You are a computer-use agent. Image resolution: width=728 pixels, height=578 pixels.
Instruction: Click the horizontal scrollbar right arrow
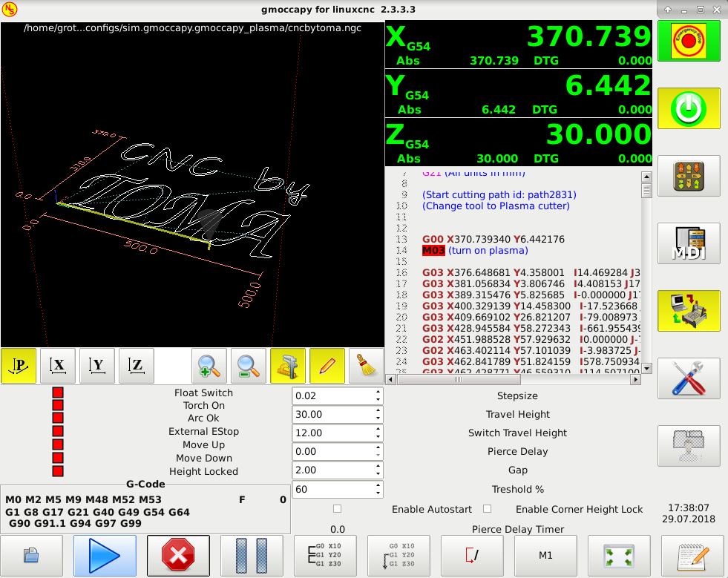pos(635,380)
